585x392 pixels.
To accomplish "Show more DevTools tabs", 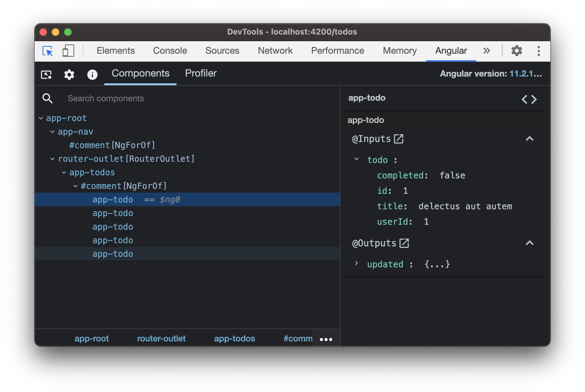I will point(487,51).
